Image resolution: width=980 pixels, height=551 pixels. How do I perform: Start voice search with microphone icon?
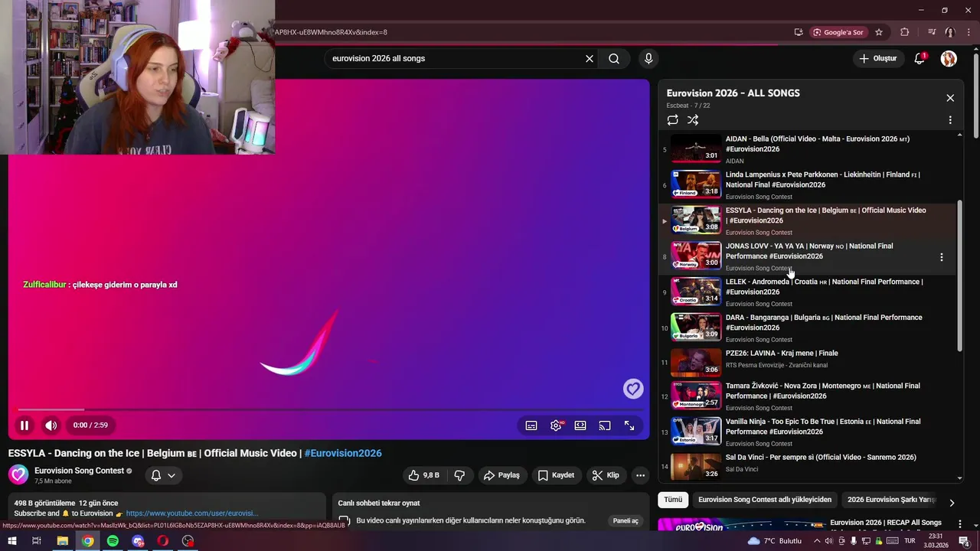648,58
